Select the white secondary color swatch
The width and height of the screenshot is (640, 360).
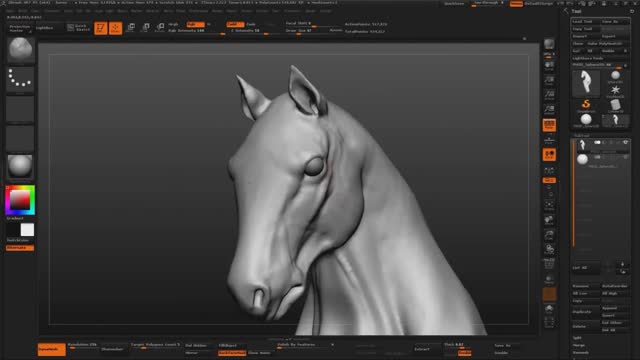(27, 230)
